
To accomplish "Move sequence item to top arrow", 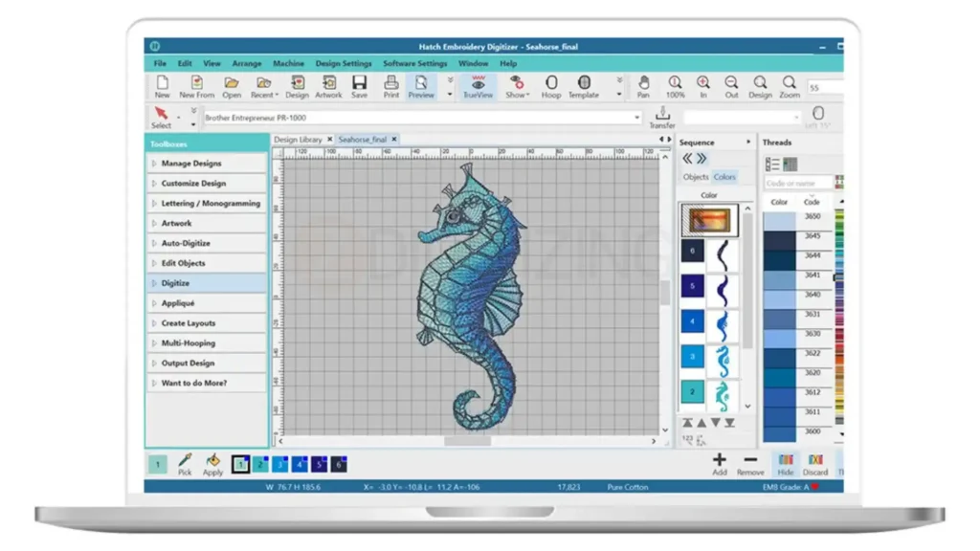I will point(687,423).
